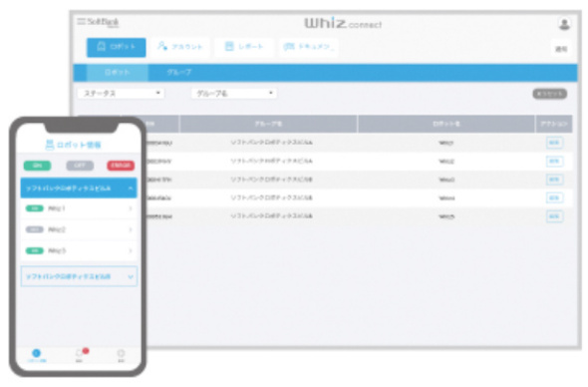Tap the notification icon with red badge
This screenshot has width=588, height=387.
click(81, 354)
